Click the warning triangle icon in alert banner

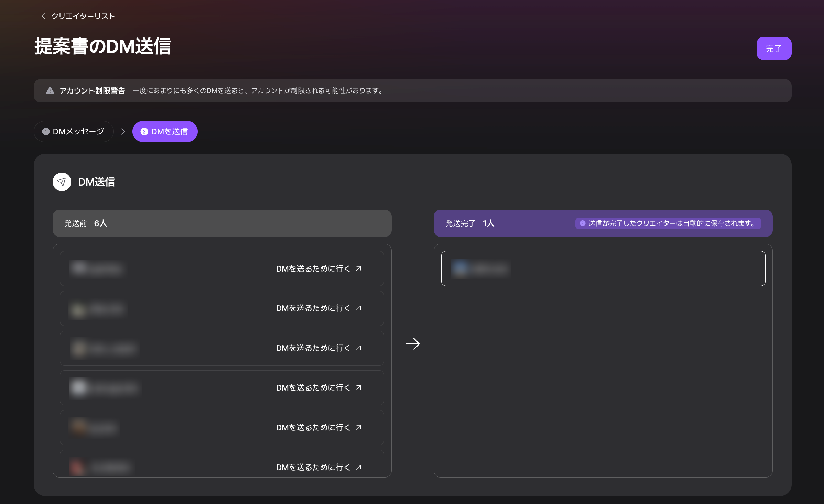tap(50, 90)
